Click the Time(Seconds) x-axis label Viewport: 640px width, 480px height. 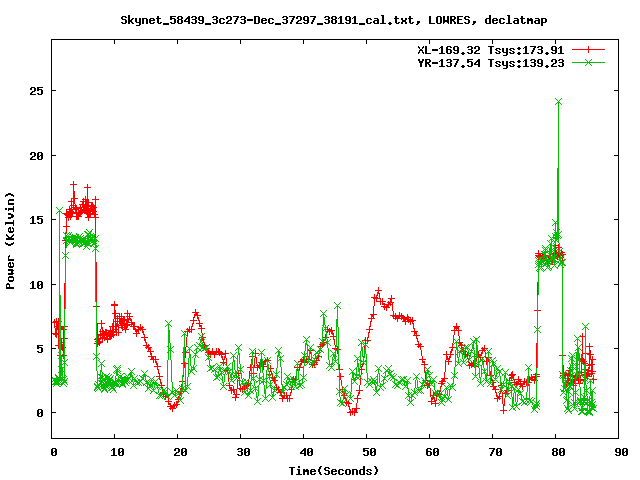coord(333,471)
